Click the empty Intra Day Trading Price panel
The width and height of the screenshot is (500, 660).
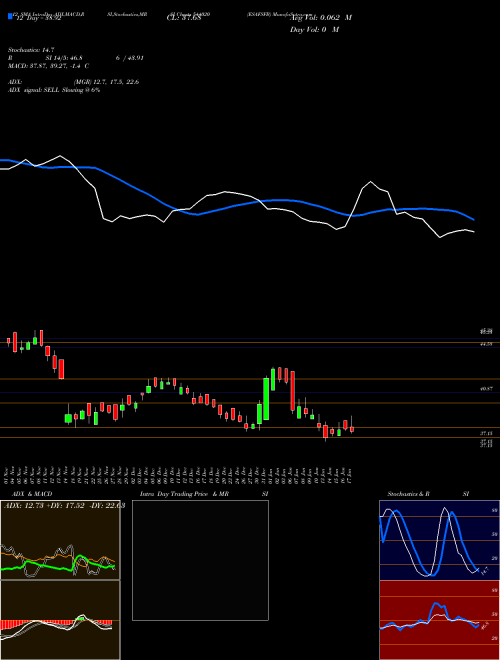click(200, 560)
